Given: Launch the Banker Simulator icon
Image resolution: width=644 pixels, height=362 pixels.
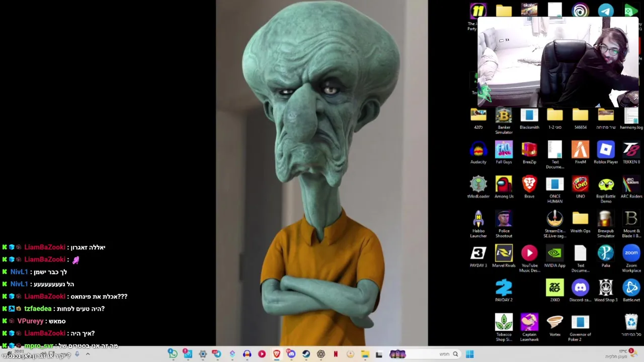Looking at the screenshot, I should (x=504, y=121).
